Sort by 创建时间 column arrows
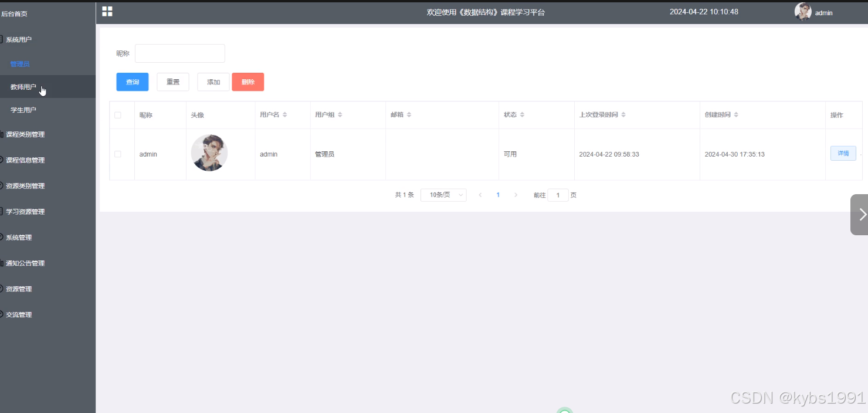The width and height of the screenshot is (868, 413). [x=736, y=115]
